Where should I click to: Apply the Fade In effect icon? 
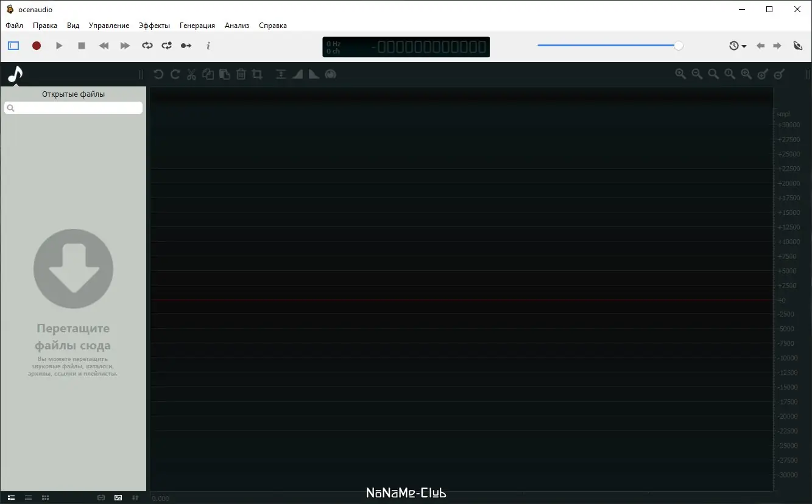pos(297,74)
